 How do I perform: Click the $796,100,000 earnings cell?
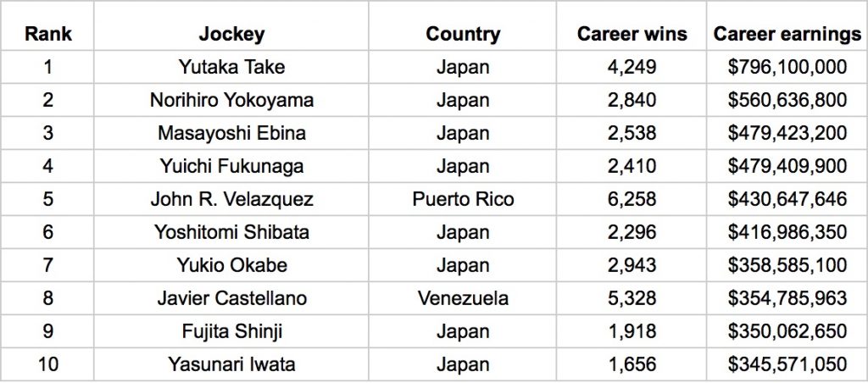787,67
